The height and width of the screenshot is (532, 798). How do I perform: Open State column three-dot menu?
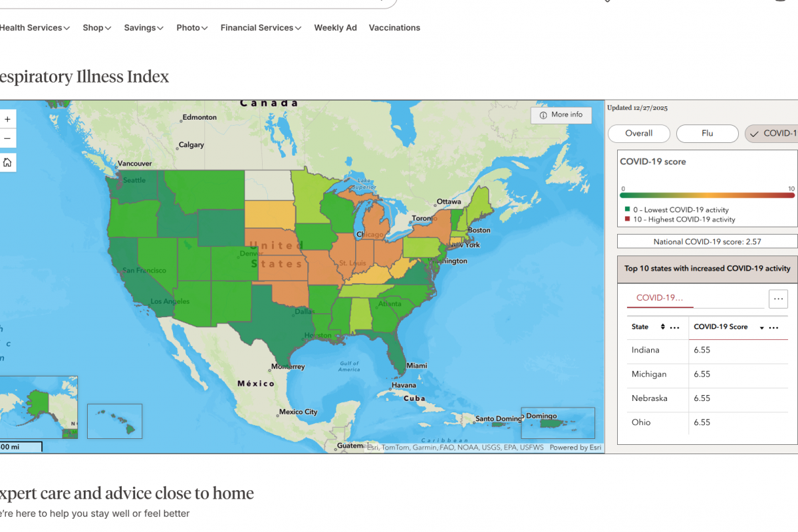[674, 327]
